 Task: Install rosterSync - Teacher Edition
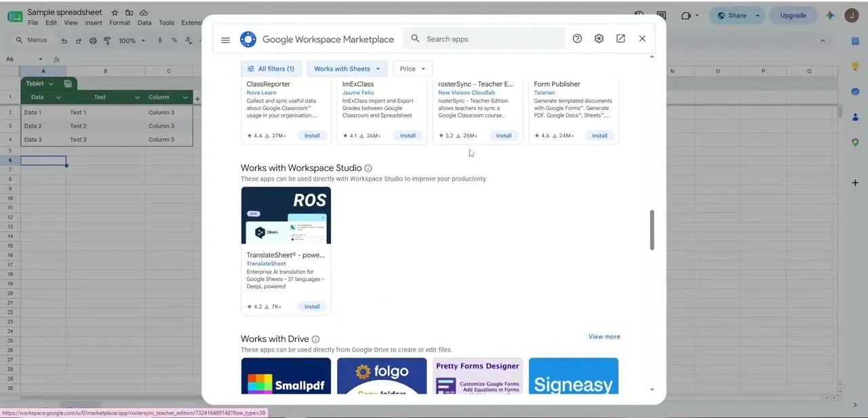click(504, 136)
